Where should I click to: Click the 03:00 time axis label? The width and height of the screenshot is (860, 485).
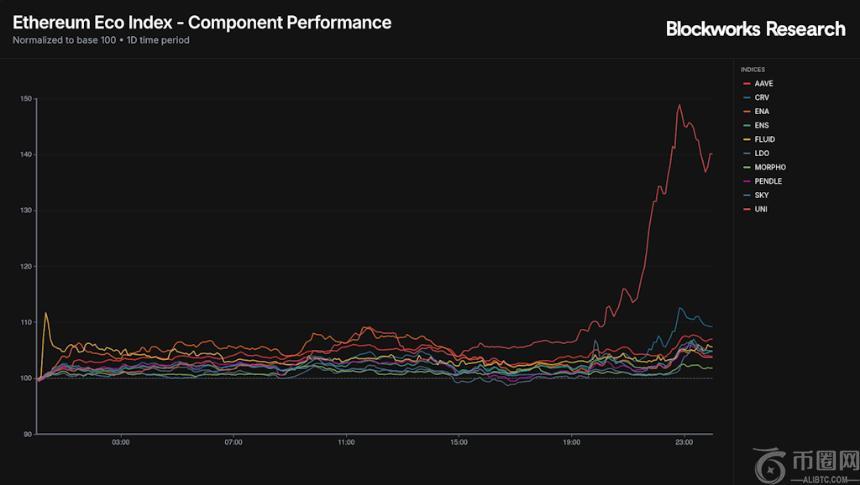tap(120, 442)
